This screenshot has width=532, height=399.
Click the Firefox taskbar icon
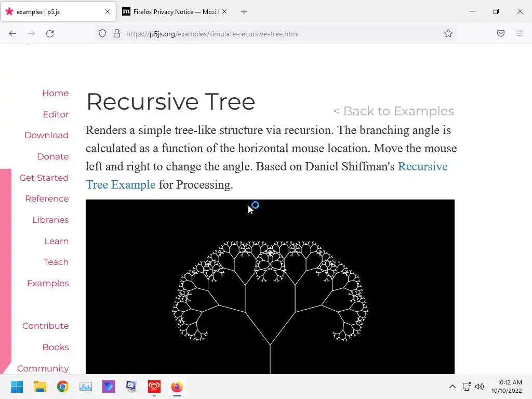pyautogui.click(x=177, y=387)
